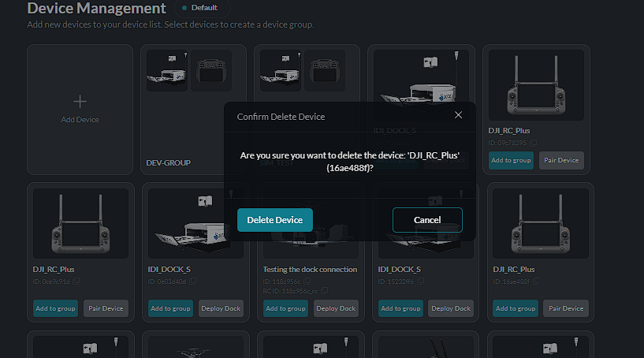Add device 09c78395 to a group
644x358 pixels.
[x=511, y=160]
